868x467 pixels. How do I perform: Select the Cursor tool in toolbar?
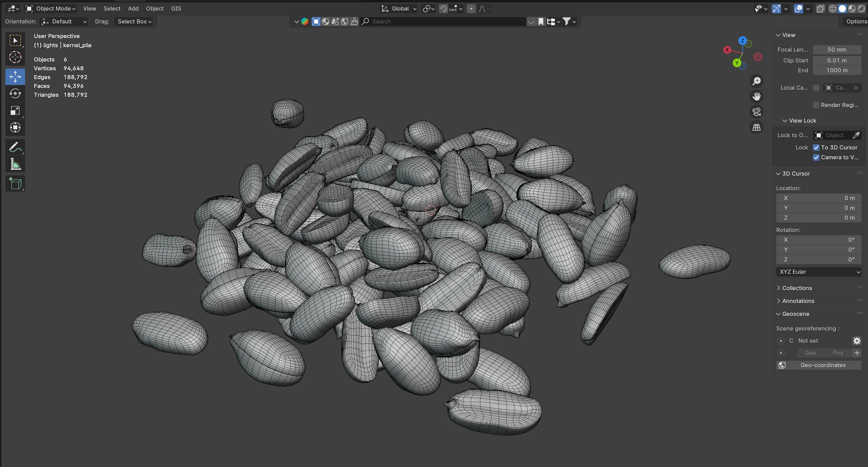[x=15, y=57]
